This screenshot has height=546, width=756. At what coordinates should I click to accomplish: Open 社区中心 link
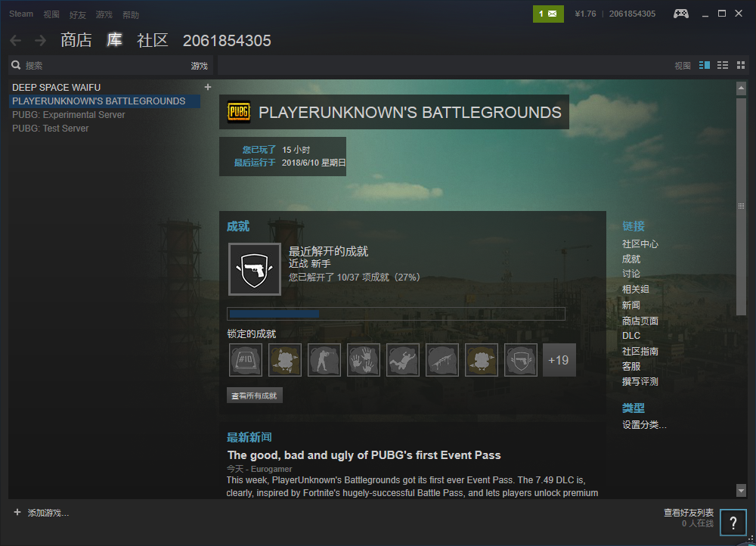click(x=640, y=244)
